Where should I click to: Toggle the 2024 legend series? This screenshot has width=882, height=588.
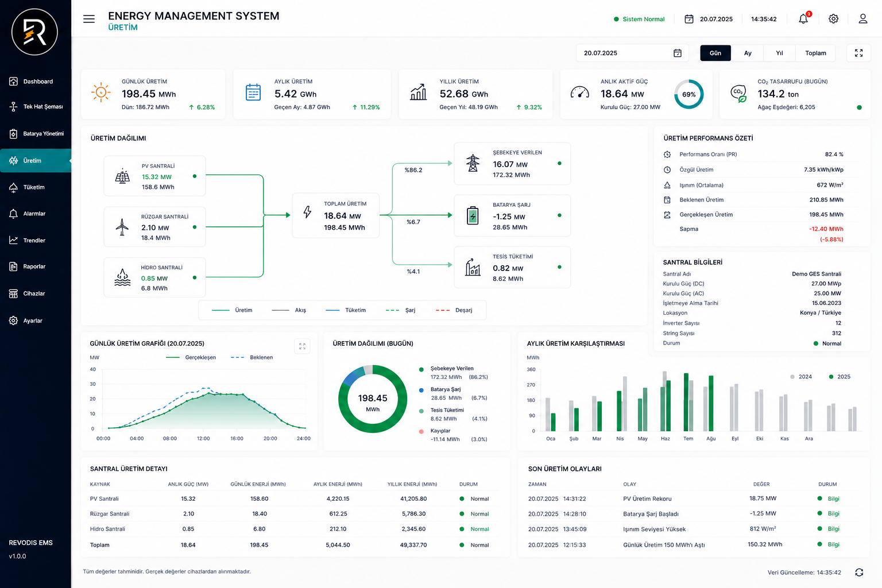[x=801, y=377]
